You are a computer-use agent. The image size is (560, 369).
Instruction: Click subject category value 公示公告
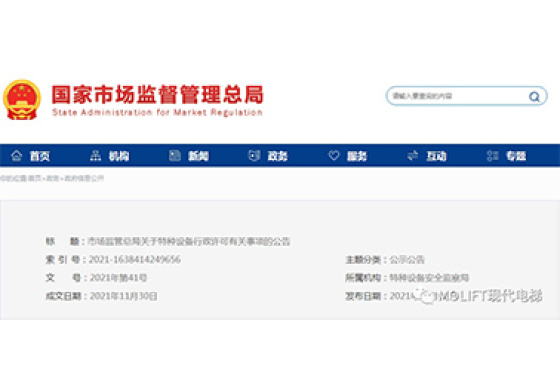[407, 259]
